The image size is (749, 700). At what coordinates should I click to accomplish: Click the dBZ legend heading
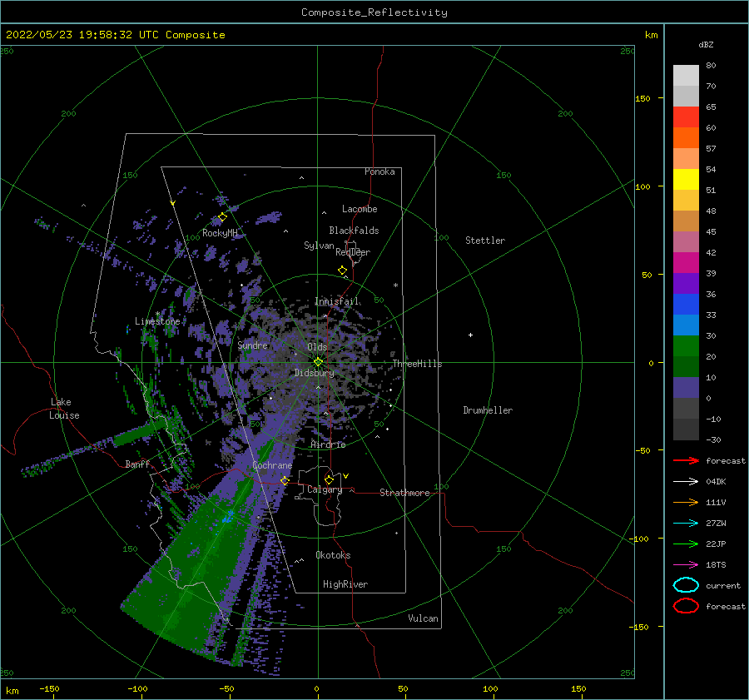[x=706, y=44]
